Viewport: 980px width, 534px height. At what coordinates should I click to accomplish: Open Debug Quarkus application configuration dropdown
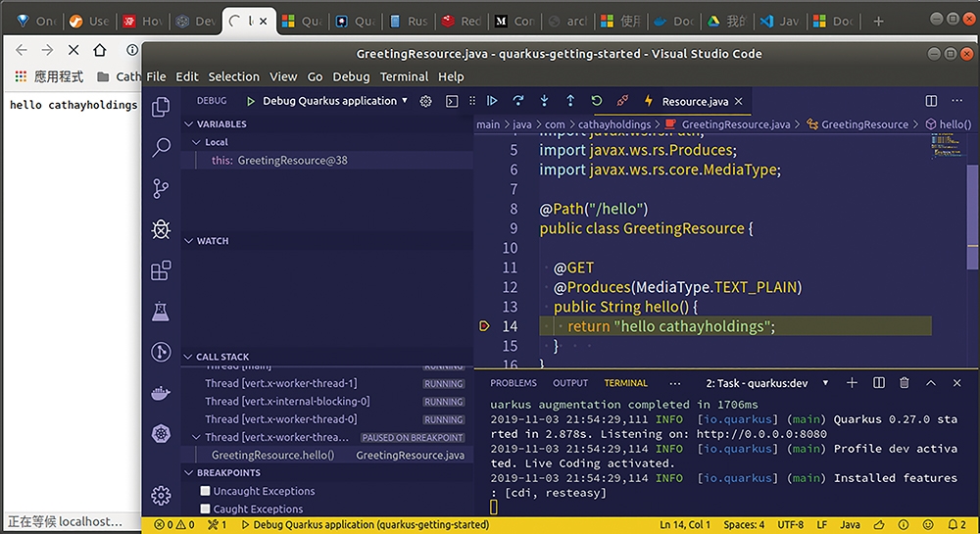click(x=335, y=101)
